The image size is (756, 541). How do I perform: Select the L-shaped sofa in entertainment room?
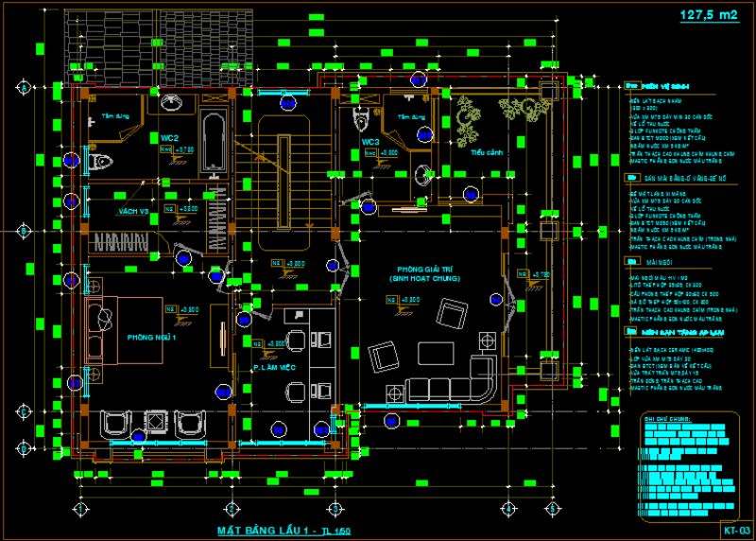453,379
